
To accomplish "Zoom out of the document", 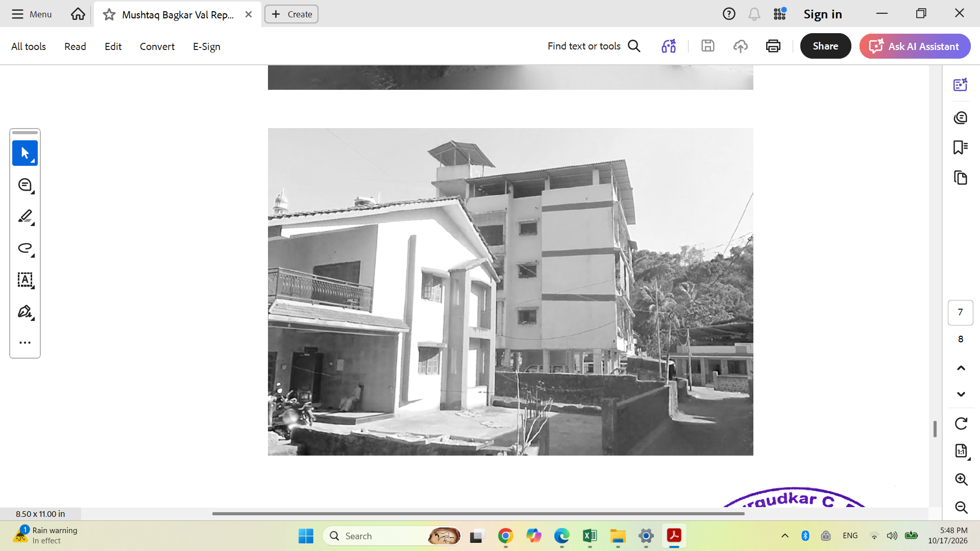I will (x=961, y=507).
